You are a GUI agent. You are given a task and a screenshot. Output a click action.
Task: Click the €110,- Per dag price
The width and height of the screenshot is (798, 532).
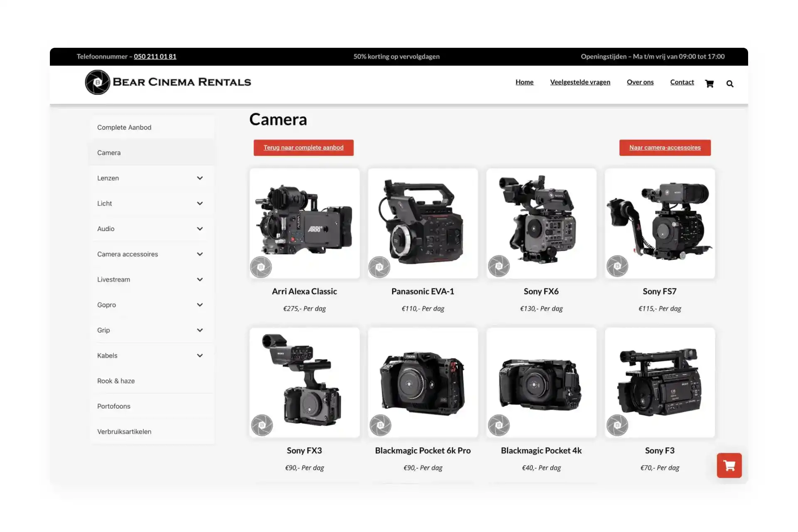[x=423, y=308]
